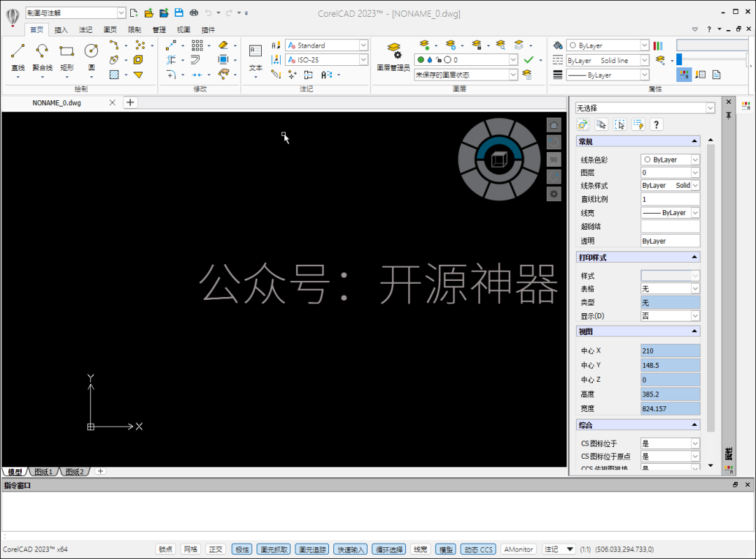This screenshot has width=756, height=559.
Task: Click the new file icon in quick access bar
Action: coord(134,13)
